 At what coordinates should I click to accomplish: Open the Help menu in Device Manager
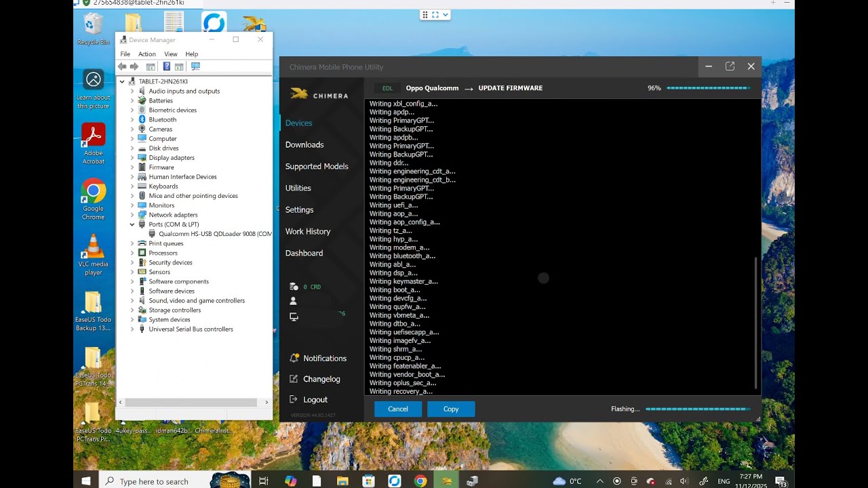tap(192, 54)
